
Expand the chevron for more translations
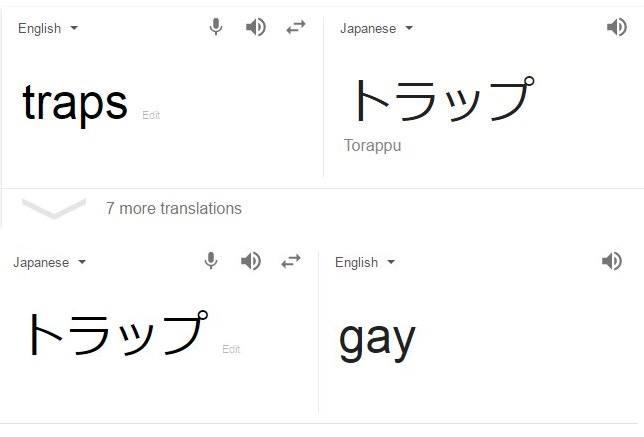(54, 208)
